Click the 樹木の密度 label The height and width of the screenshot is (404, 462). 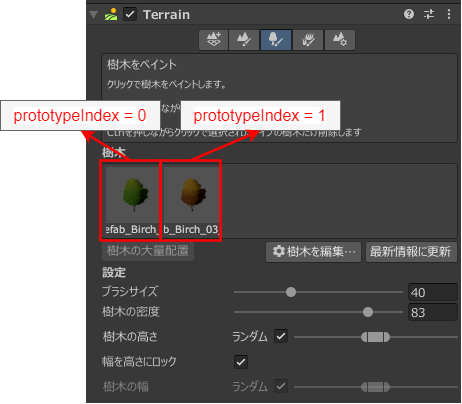pyautogui.click(x=131, y=312)
